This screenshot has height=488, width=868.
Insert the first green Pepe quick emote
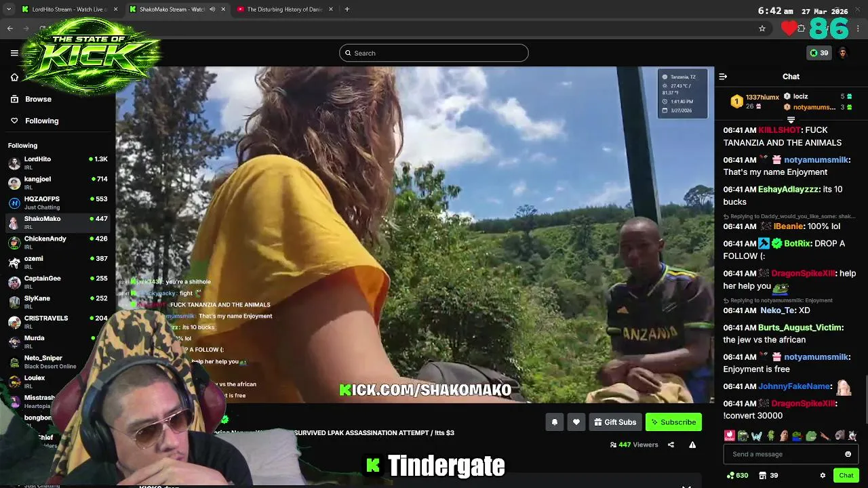743,436
